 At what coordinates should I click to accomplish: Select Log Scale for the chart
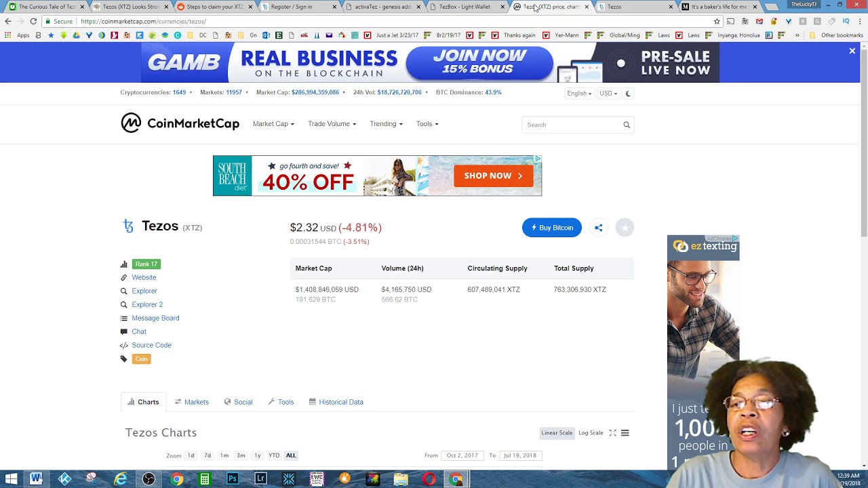(x=591, y=433)
